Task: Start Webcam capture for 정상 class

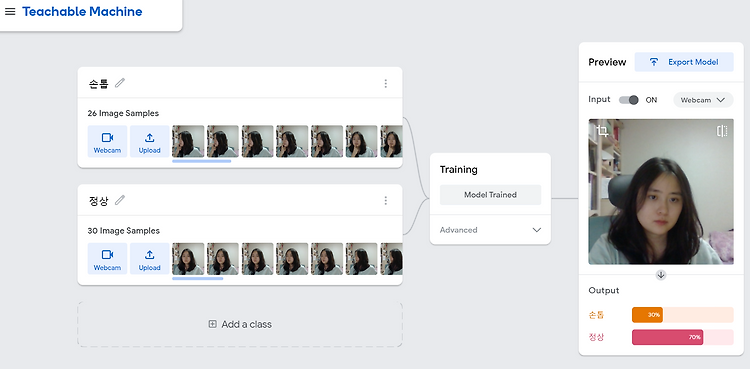Action: [107, 259]
